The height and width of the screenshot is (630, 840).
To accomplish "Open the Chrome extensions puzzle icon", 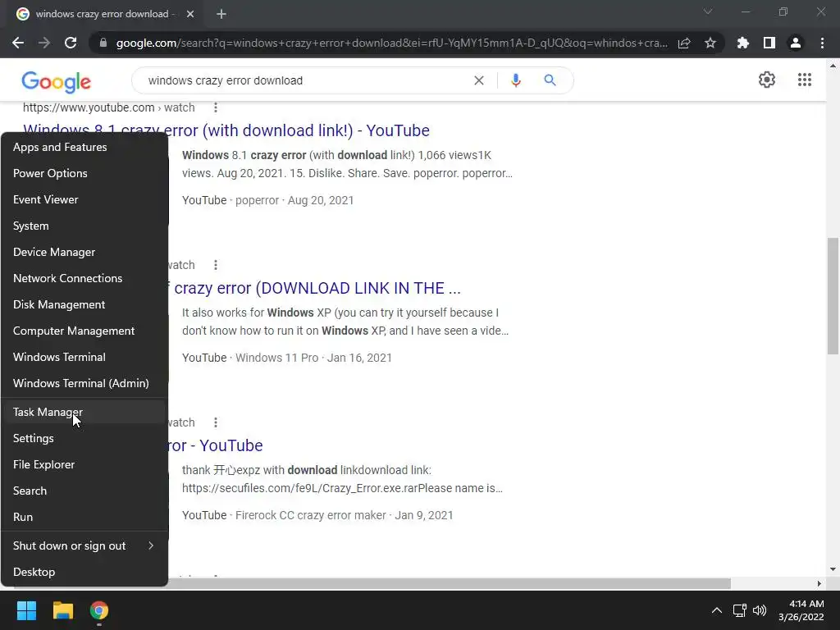I will tap(743, 43).
